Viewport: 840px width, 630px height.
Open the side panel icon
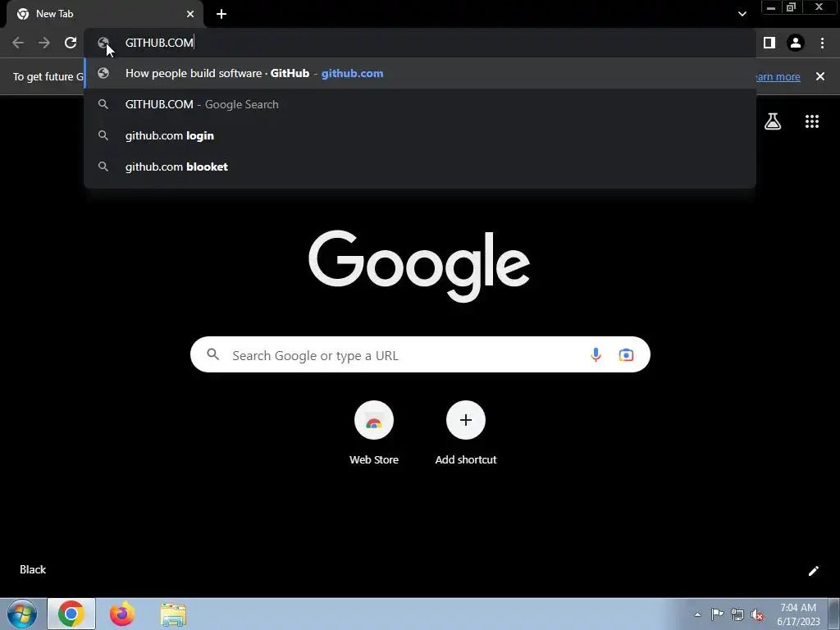coord(769,43)
